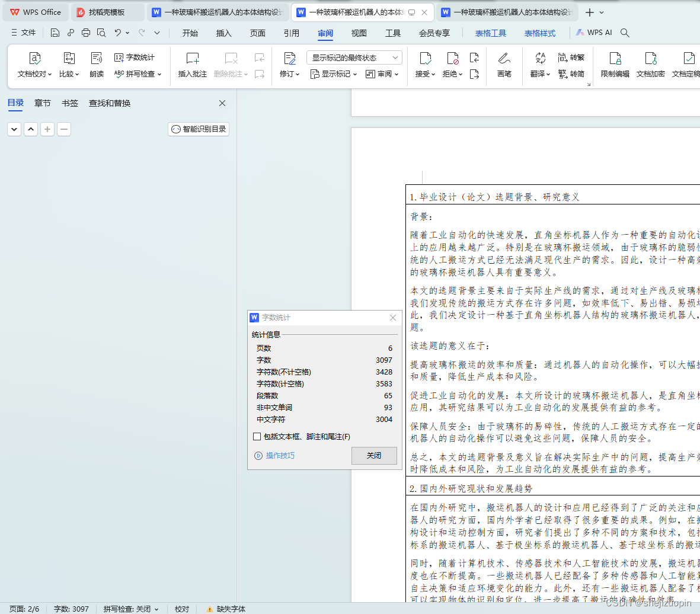
Task: Click the 接受 accept changes icon
Action: (x=425, y=59)
